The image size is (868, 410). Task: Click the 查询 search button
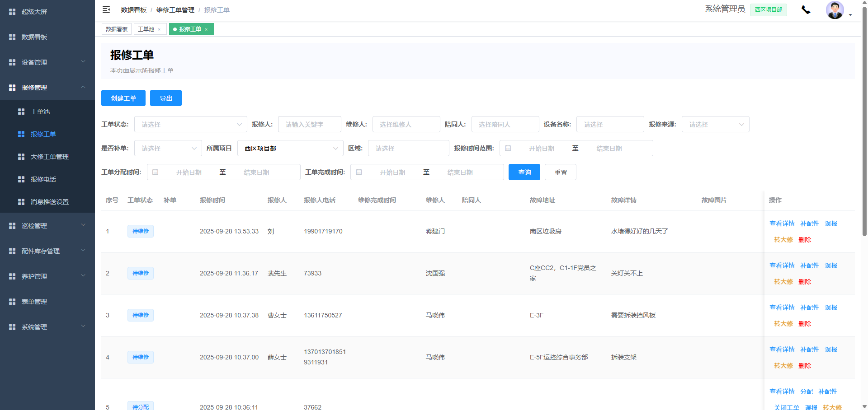click(524, 172)
